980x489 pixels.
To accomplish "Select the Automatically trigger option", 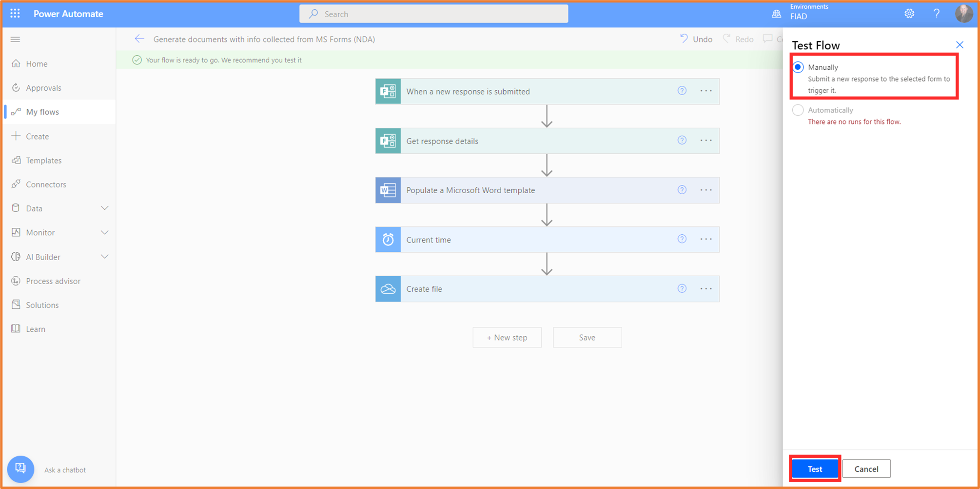I will [x=798, y=110].
